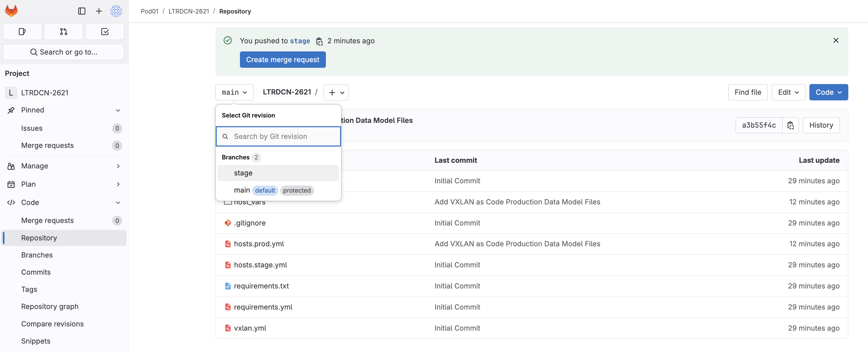
Task: Click the create new plus icon
Action: coord(99,11)
